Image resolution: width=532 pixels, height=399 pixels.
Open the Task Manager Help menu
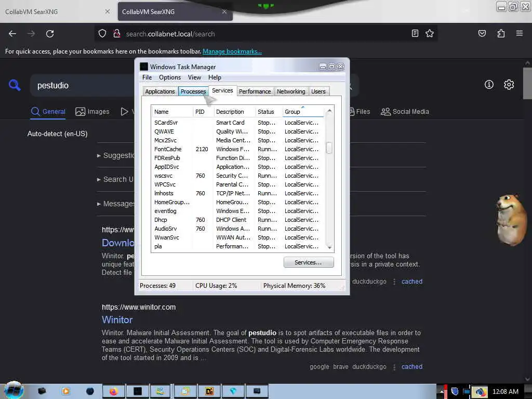(215, 77)
